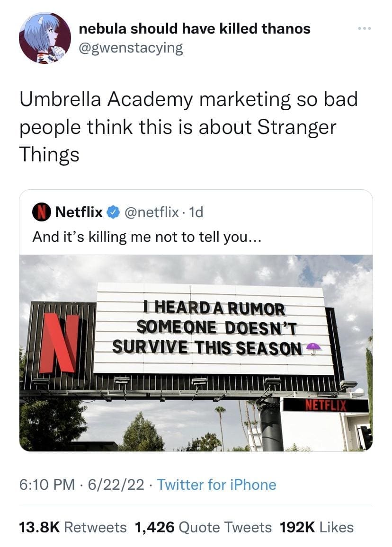Viewport: 392px width, 547px height.
Task: Click the big red N logo on the billboard
Action: point(58,342)
